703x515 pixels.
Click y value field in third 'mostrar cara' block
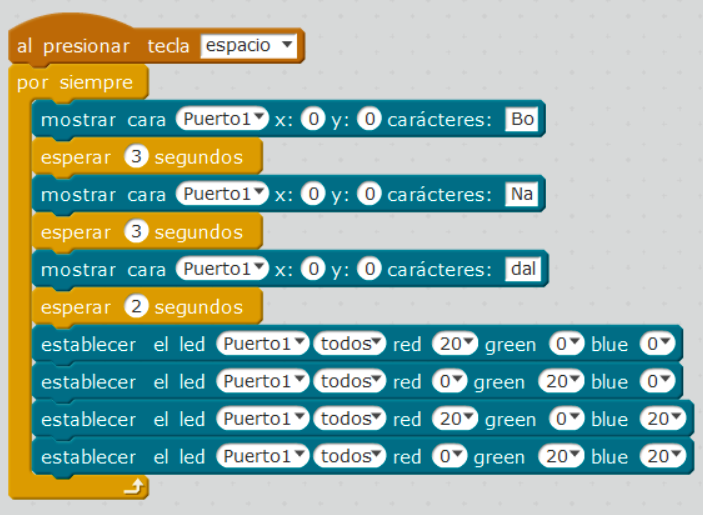(369, 269)
